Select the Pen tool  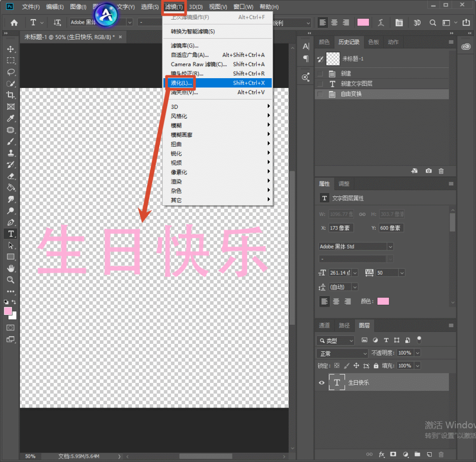[x=11, y=222]
